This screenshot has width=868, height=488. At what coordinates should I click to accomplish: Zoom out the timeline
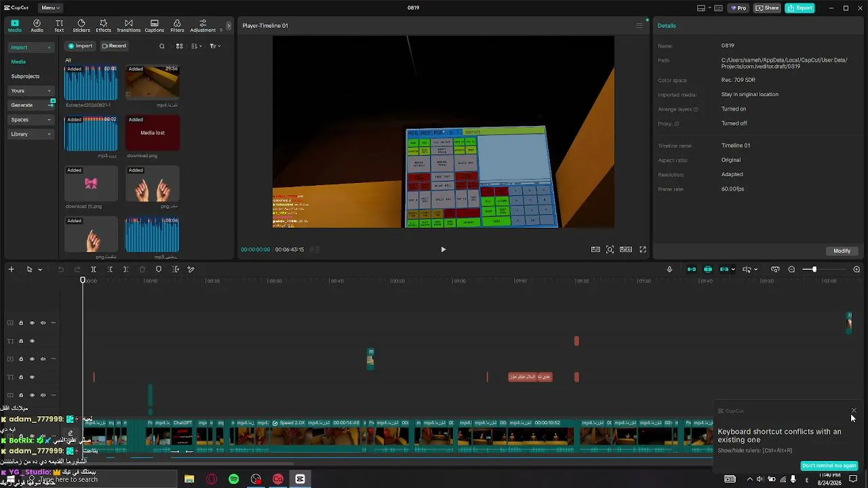(791, 270)
